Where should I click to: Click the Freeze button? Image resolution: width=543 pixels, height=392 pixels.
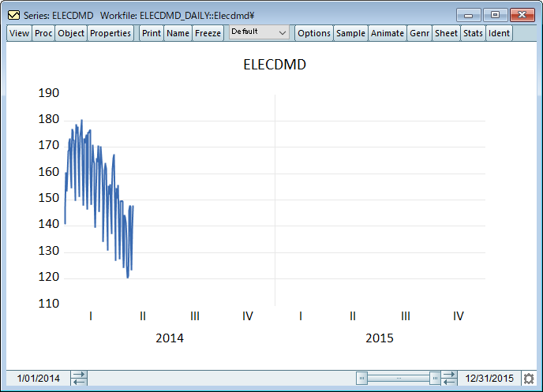tap(208, 33)
